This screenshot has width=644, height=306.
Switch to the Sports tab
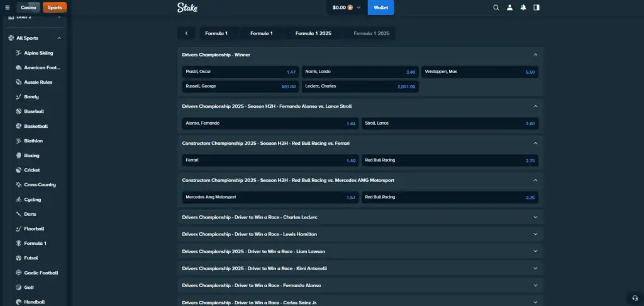point(55,8)
